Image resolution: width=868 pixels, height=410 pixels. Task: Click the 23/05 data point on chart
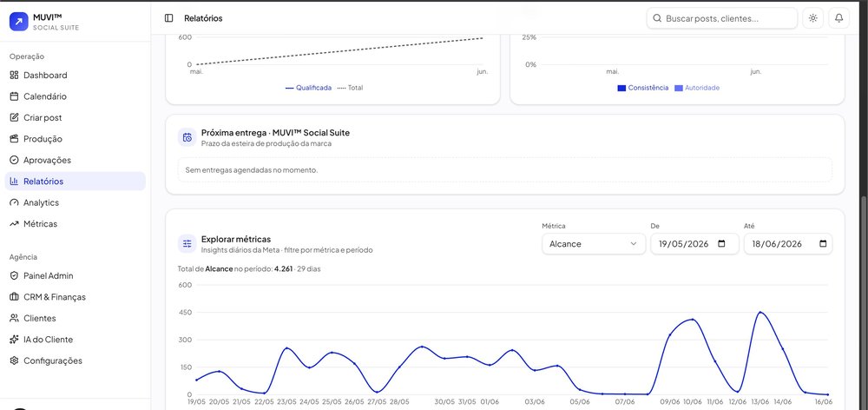tap(286, 348)
